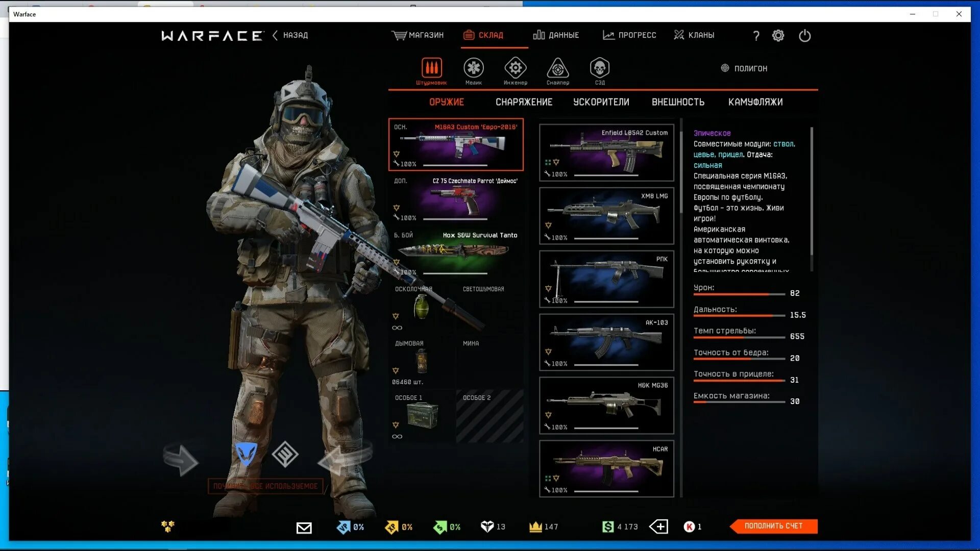Screen dimensions: 980x551
Task: Choose the Enfield L85A2 Custom weapon
Action: click(x=606, y=153)
